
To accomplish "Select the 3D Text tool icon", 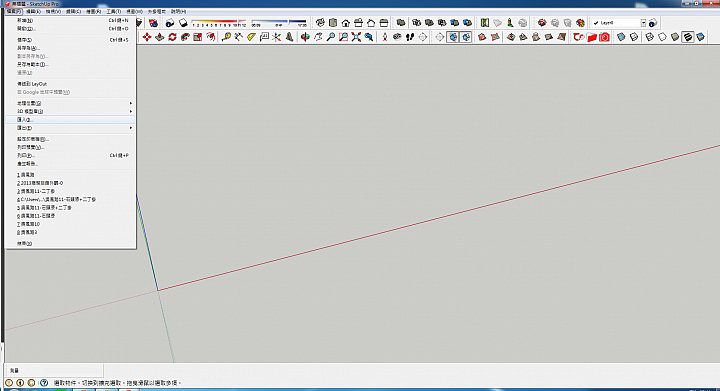I will [289, 37].
